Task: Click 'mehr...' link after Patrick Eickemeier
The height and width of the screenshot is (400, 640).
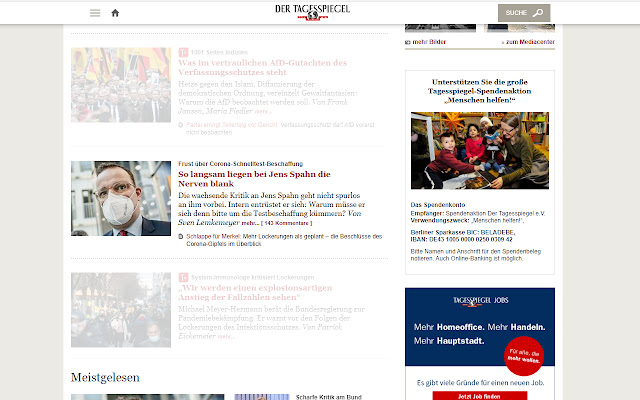Action: pos(226,337)
